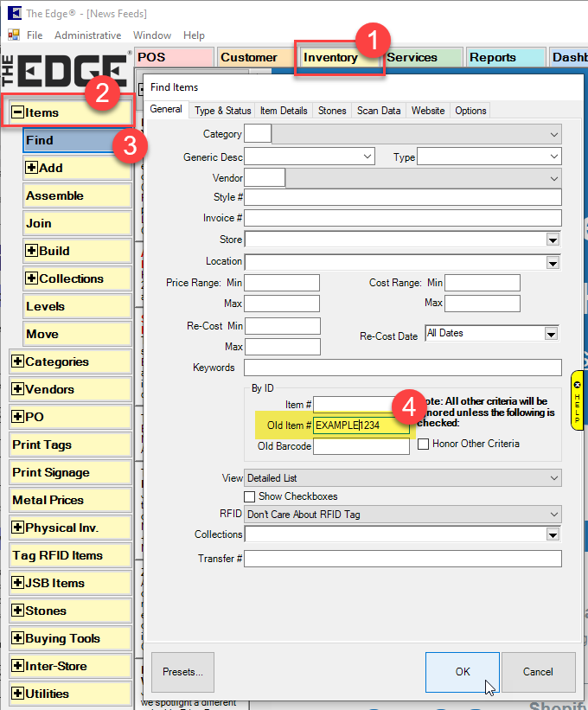The image size is (588, 710).
Task: Click the yellow HELP tab icon
Action: pyautogui.click(x=577, y=399)
